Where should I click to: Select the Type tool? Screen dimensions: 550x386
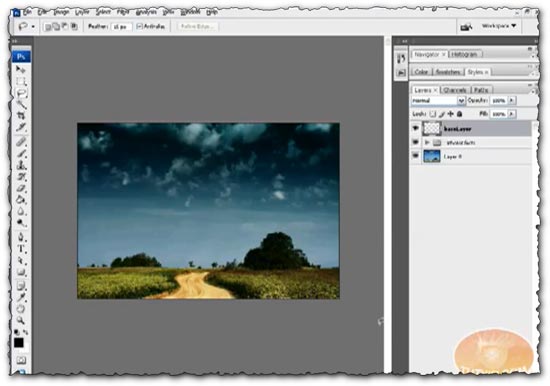click(21, 249)
